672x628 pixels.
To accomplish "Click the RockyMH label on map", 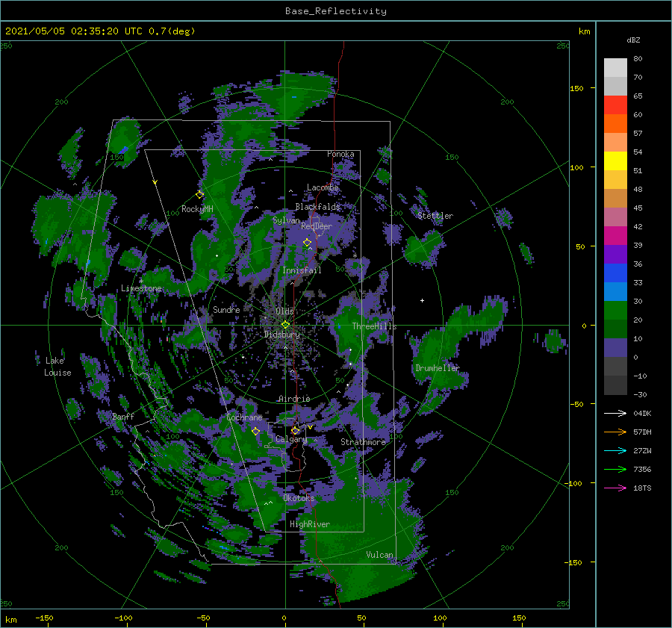I will (197, 209).
